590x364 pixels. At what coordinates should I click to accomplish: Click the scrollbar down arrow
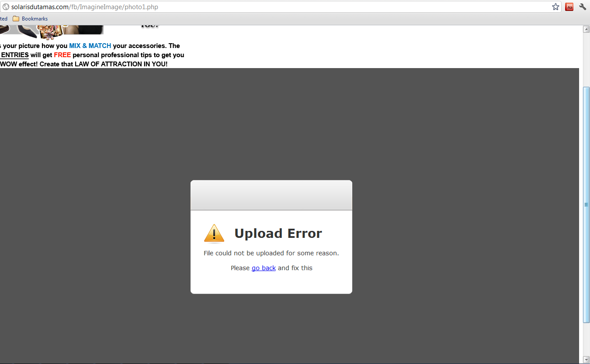pyautogui.click(x=587, y=360)
